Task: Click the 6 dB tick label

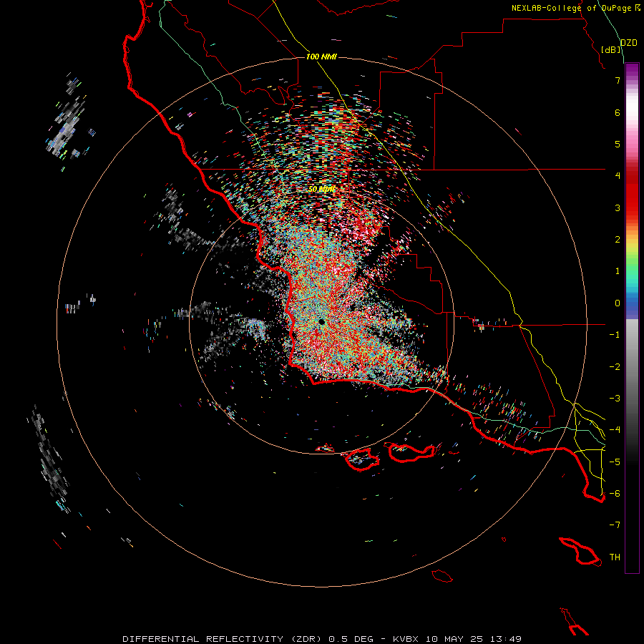Action: pyautogui.click(x=618, y=112)
